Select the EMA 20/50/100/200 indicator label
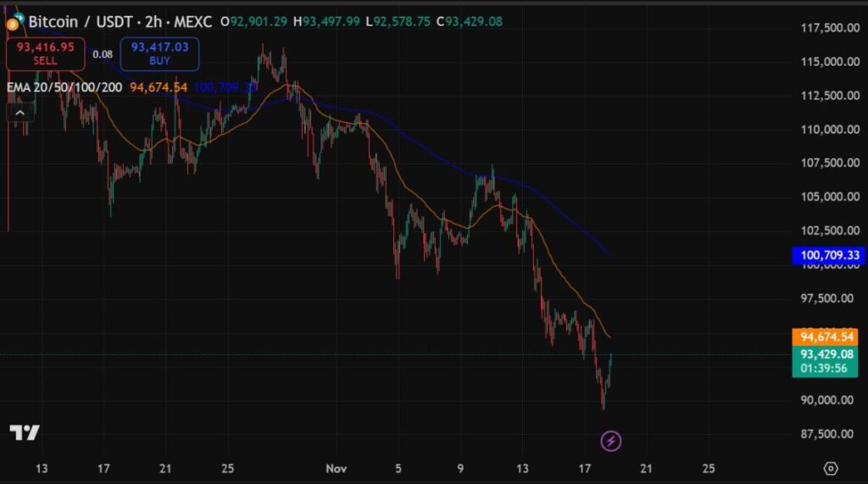Screen dimensions: 868x484 pyautogui.click(x=64, y=86)
